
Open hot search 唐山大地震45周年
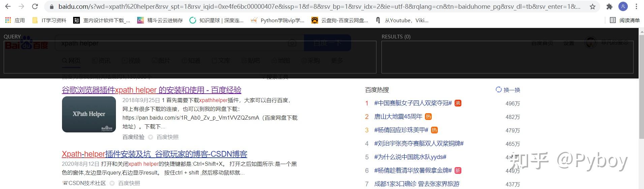point(398,117)
